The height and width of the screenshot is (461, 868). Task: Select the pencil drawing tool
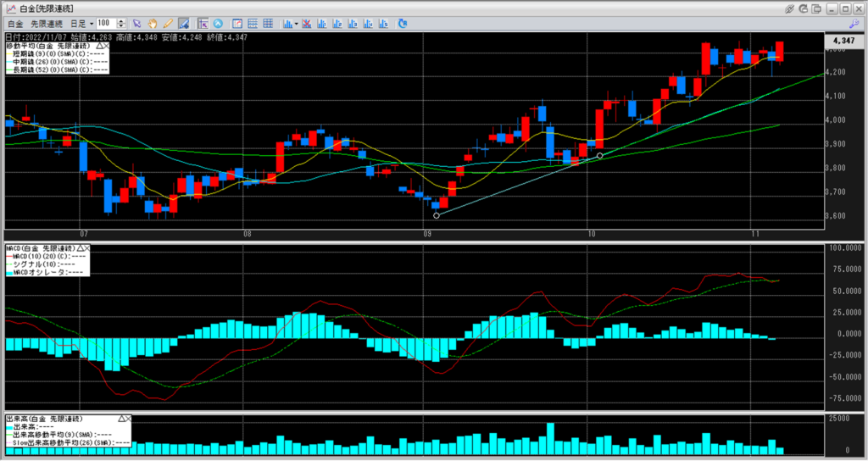pos(169,24)
